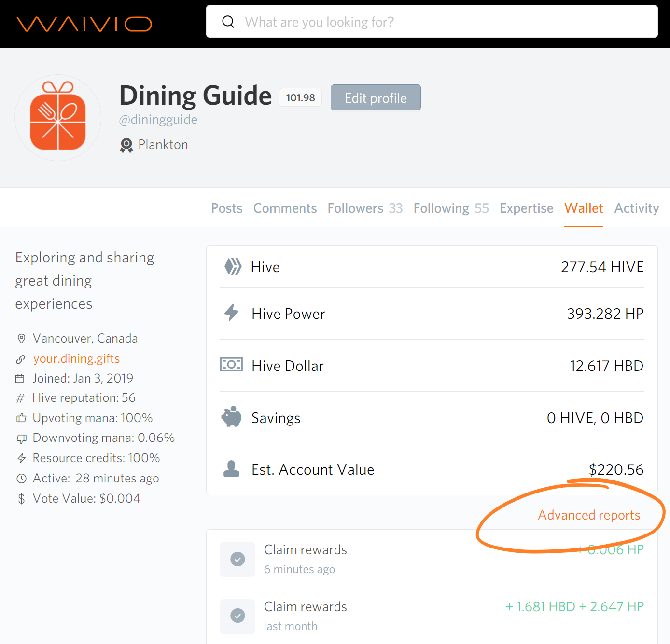The height and width of the screenshot is (644, 670).
Task: Click the $220.56 account value
Action: (616, 469)
